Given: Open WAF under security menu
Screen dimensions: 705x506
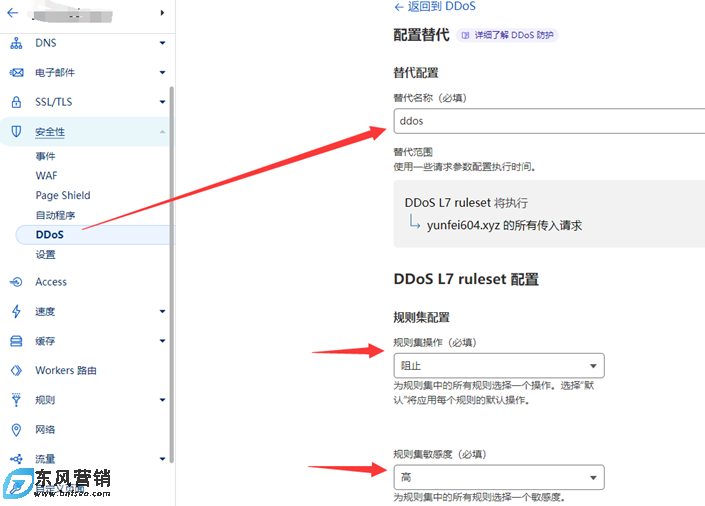Looking at the screenshot, I should click(46, 175).
